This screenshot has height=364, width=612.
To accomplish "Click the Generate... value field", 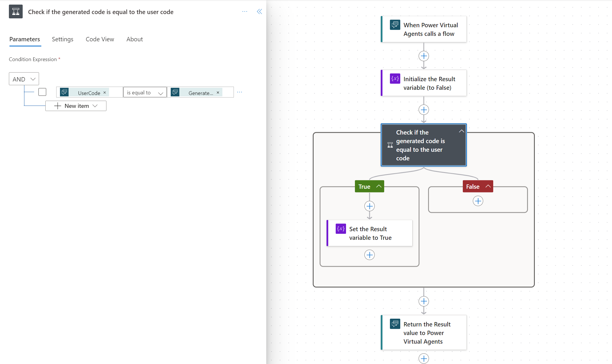I will [200, 92].
